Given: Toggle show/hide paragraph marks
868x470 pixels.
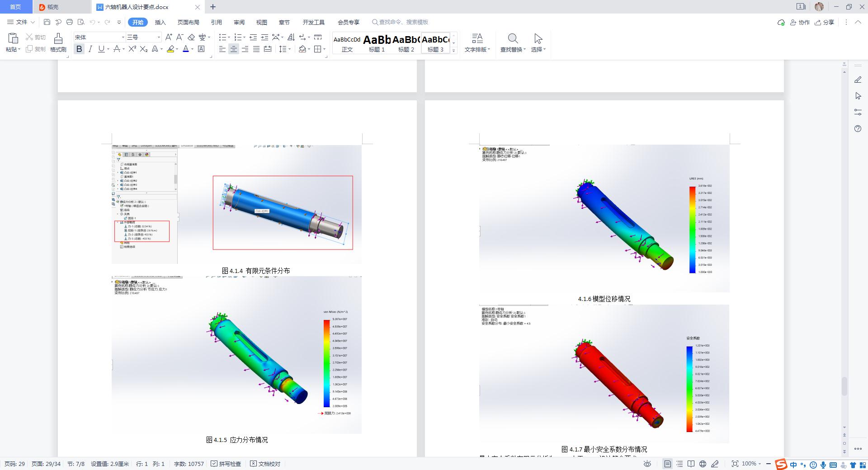Looking at the screenshot, I should click(302, 37).
